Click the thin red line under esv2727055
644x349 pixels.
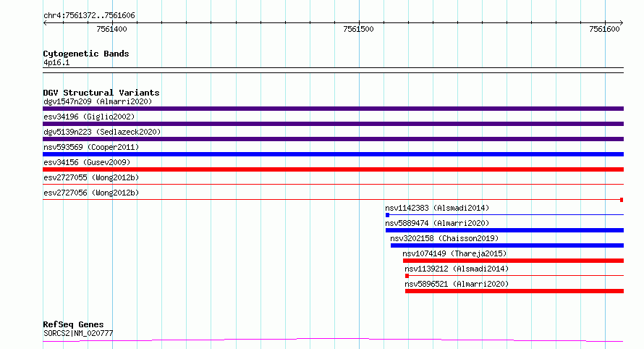pyautogui.click(x=333, y=184)
